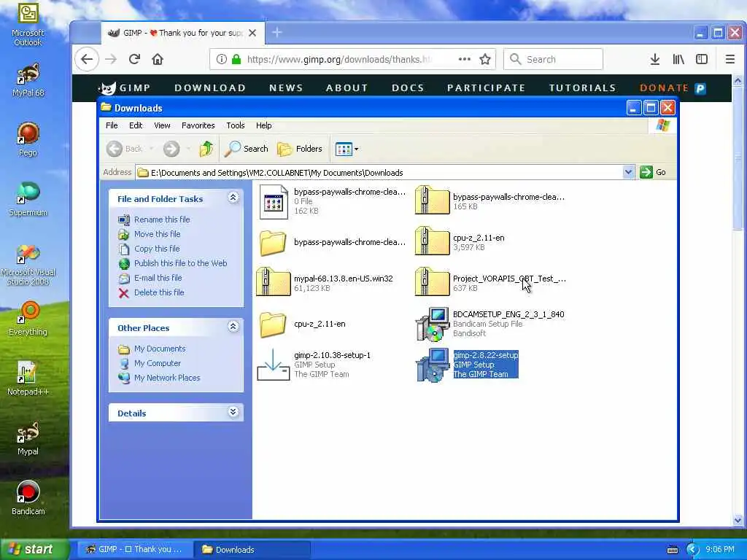Image resolution: width=747 pixels, height=560 pixels.
Task: Toggle the Folders pane button
Action: [300, 149]
